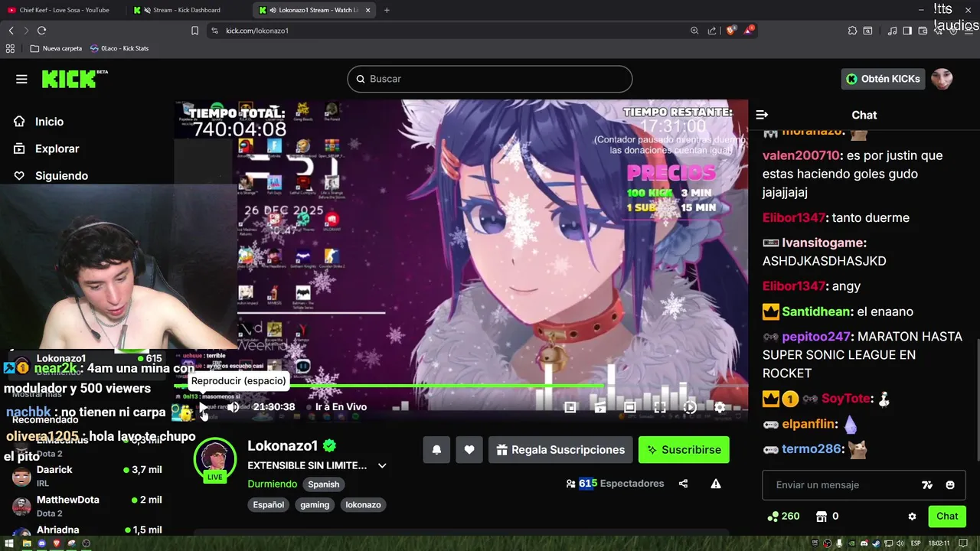
Task: Share the stream using share icon
Action: point(683,484)
